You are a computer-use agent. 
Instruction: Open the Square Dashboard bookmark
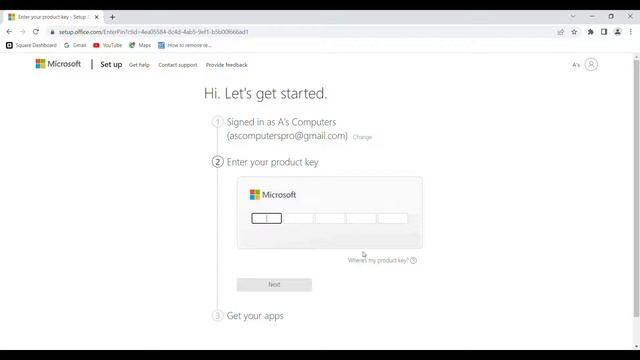[31, 45]
